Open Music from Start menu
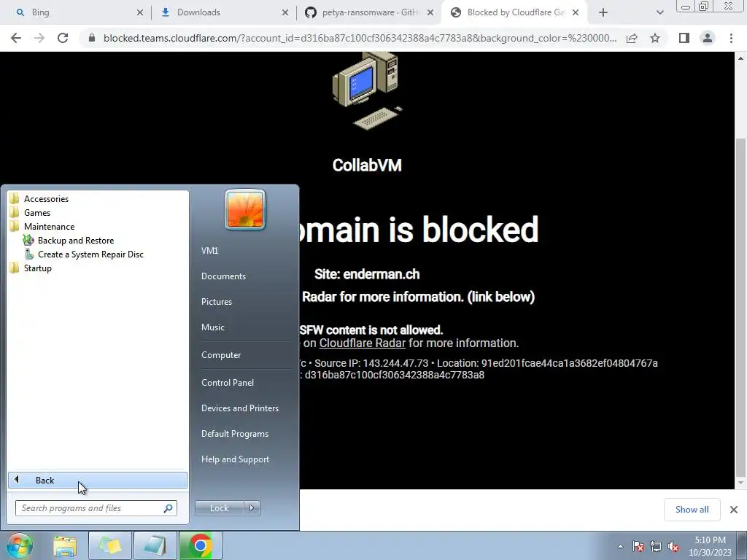Screen dimensions: 747x560 (x=213, y=327)
